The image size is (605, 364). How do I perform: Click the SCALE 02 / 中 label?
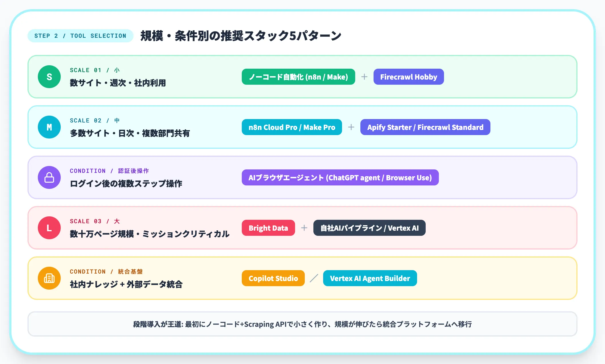tap(95, 120)
